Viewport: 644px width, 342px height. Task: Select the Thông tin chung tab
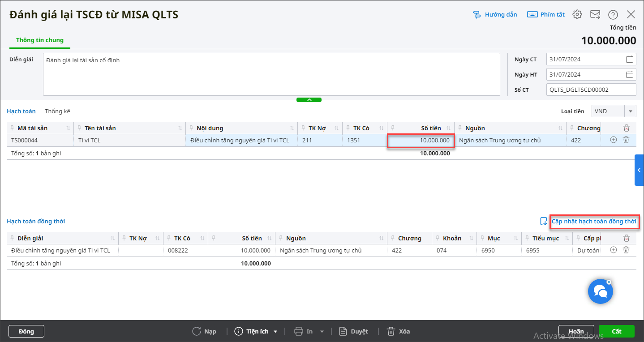(x=40, y=40)
